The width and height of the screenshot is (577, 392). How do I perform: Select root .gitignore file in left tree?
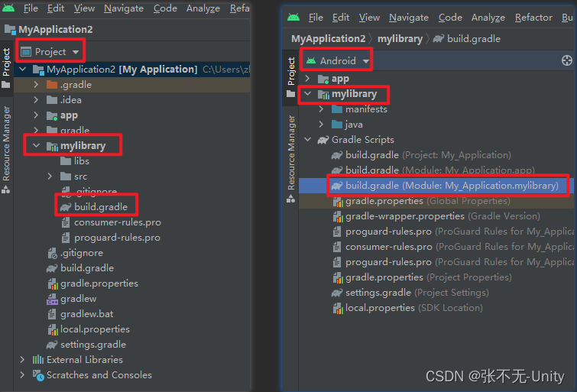point(76,253)
